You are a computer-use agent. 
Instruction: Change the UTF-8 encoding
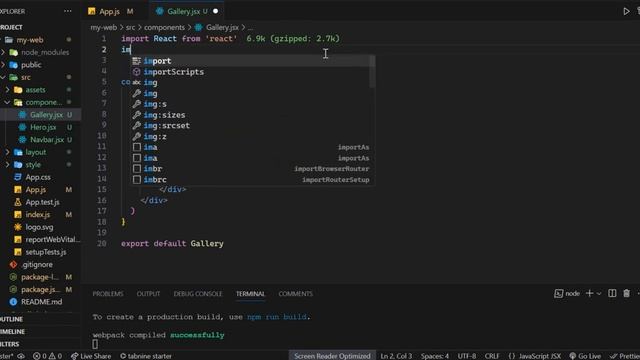click(x=467, y=356)
